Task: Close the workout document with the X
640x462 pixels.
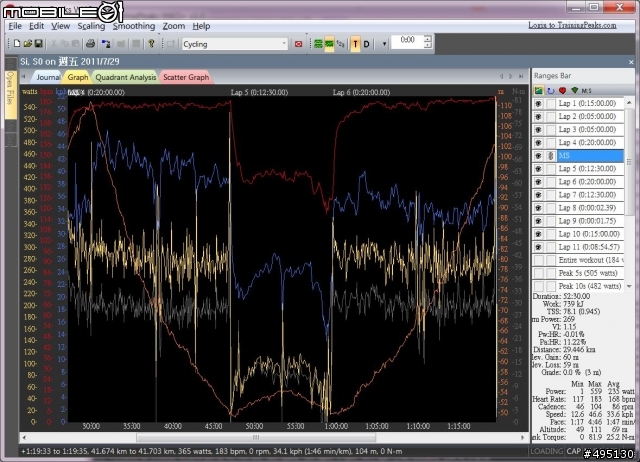Action: tap(631, 62)
